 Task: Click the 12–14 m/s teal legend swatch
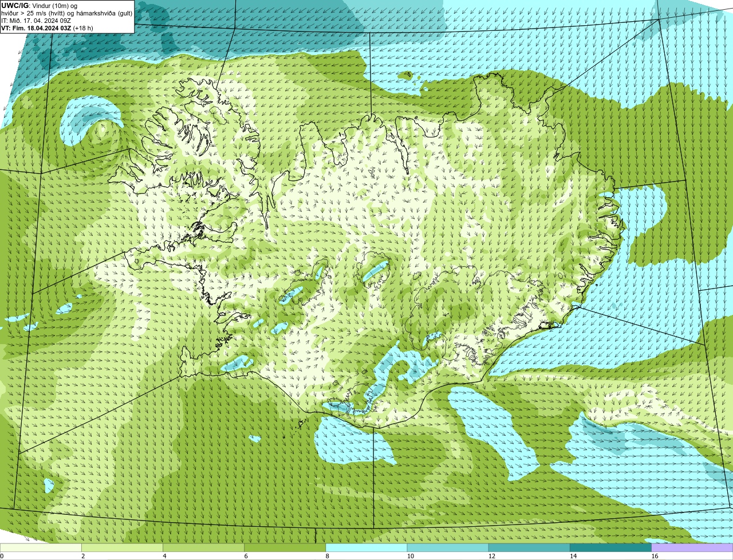(529, 547)
